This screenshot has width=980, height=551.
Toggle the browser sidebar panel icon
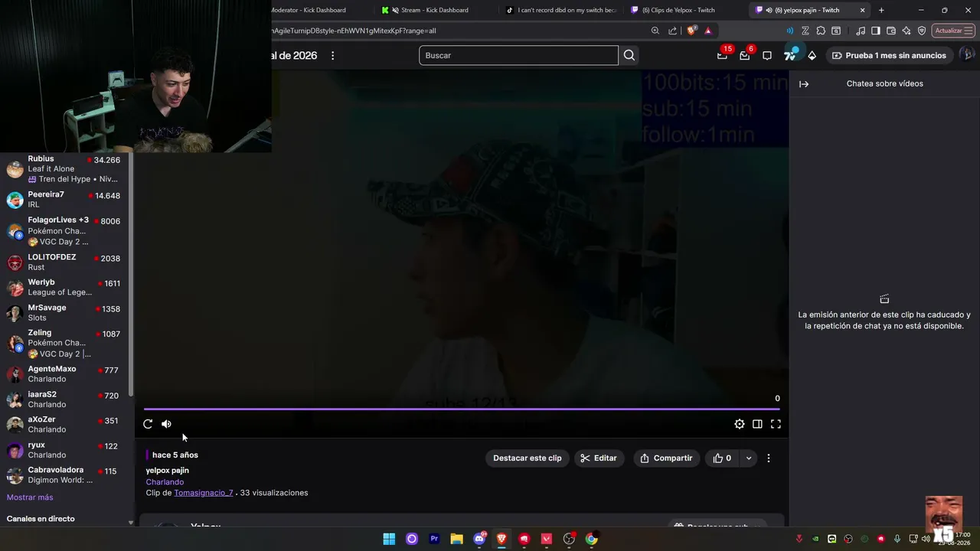point(876,31)
